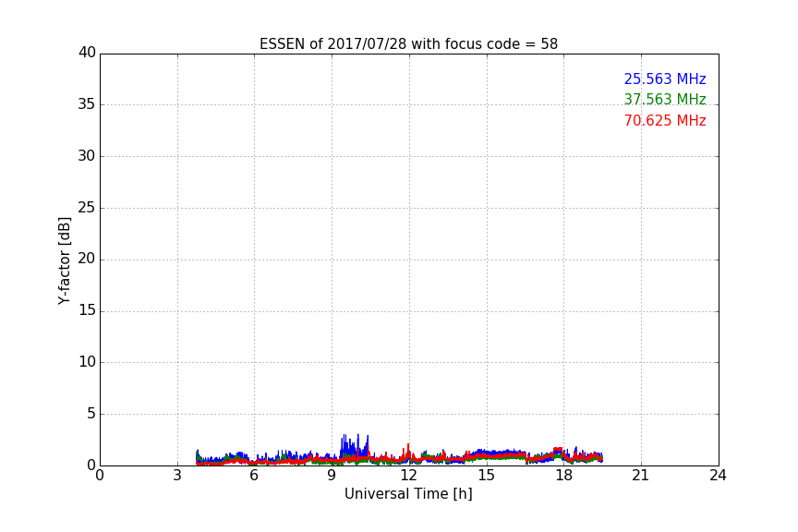Click y-axis tick value 30
The height and width of the screenshot is (532, 798).
pos(87,156)
